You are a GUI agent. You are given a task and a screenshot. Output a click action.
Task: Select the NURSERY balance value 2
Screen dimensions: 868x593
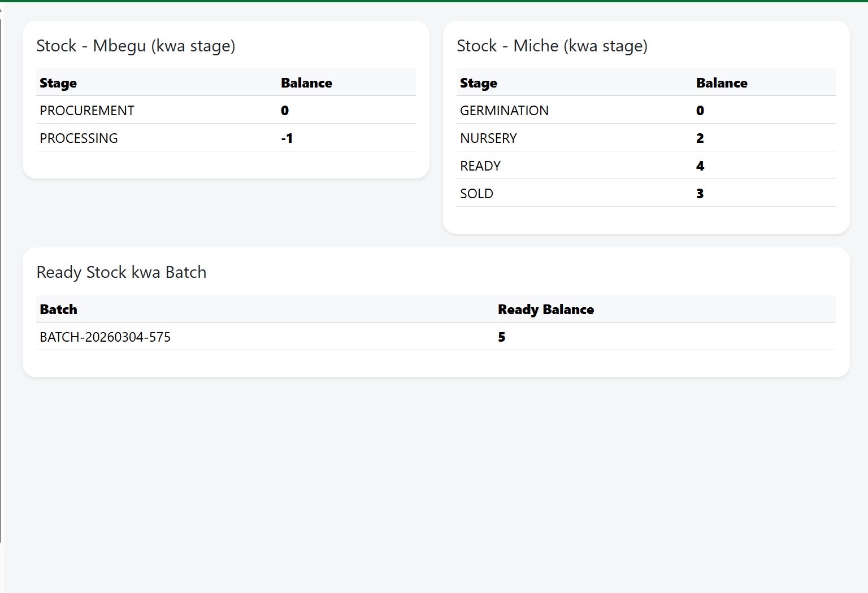click(x=700, y=138)
